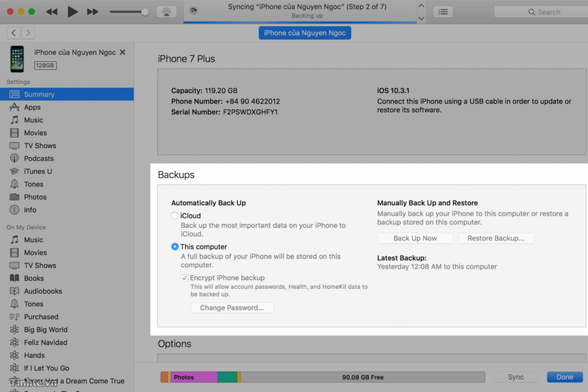Open Movies under Settings

tap(67, 133)
